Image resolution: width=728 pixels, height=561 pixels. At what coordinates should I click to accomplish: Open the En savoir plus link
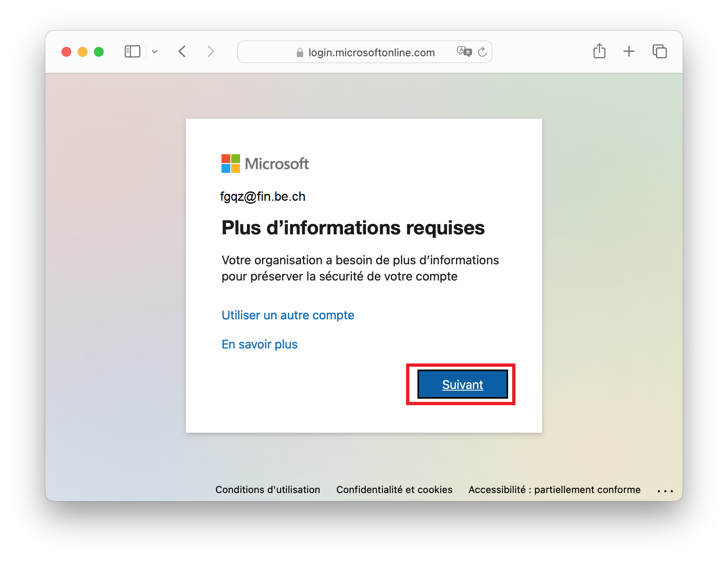click(260, 344)
